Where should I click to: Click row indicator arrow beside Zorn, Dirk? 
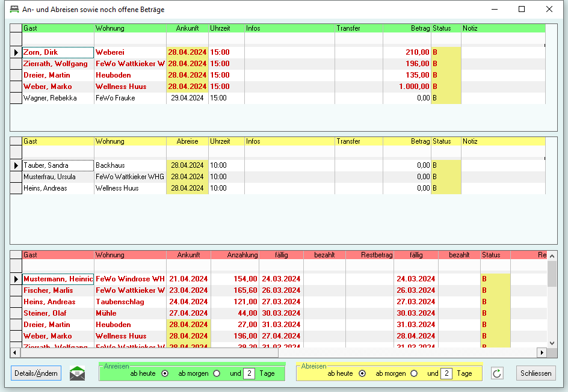tap(16, 52)
